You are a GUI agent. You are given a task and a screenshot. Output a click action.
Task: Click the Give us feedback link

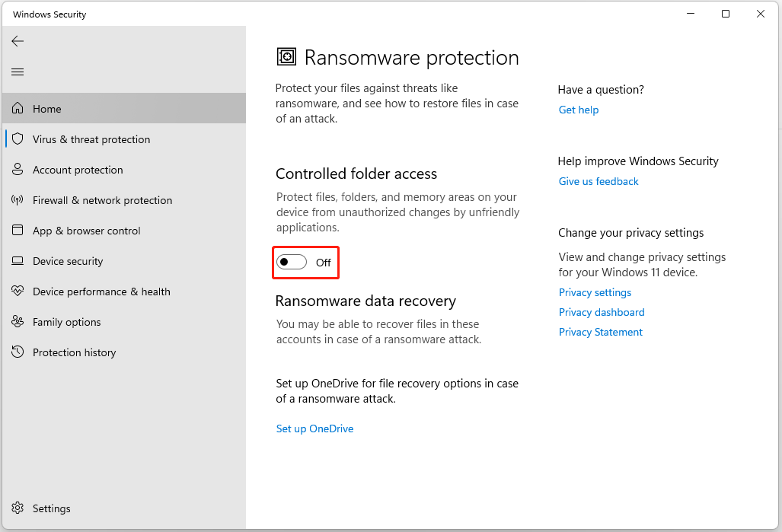click(x=598, y=181)
